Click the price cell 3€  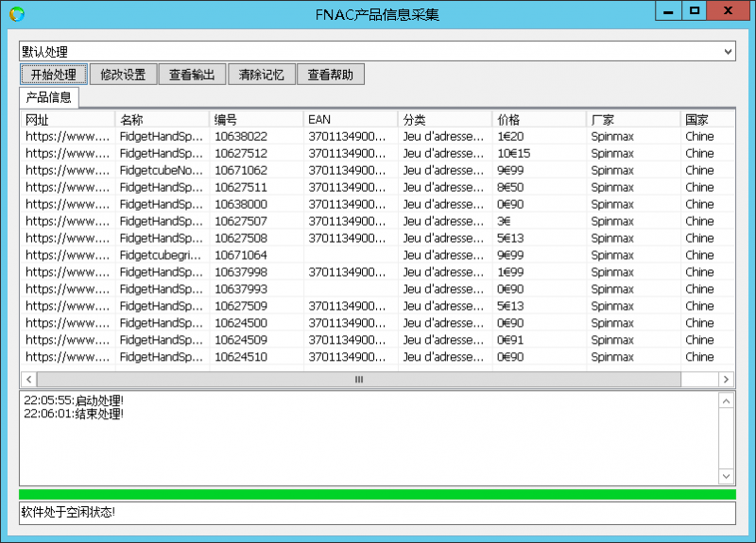coord(539,221)
